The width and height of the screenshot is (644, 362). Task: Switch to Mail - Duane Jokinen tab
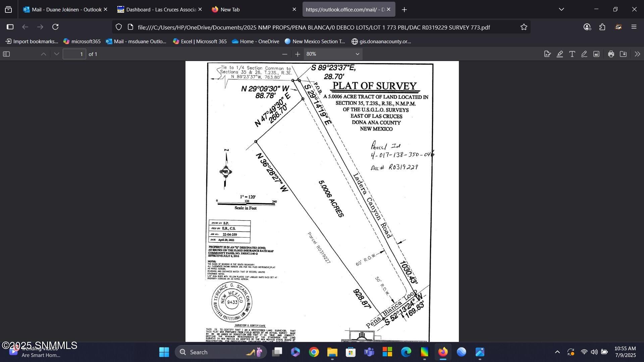click(x=64, y=9)
